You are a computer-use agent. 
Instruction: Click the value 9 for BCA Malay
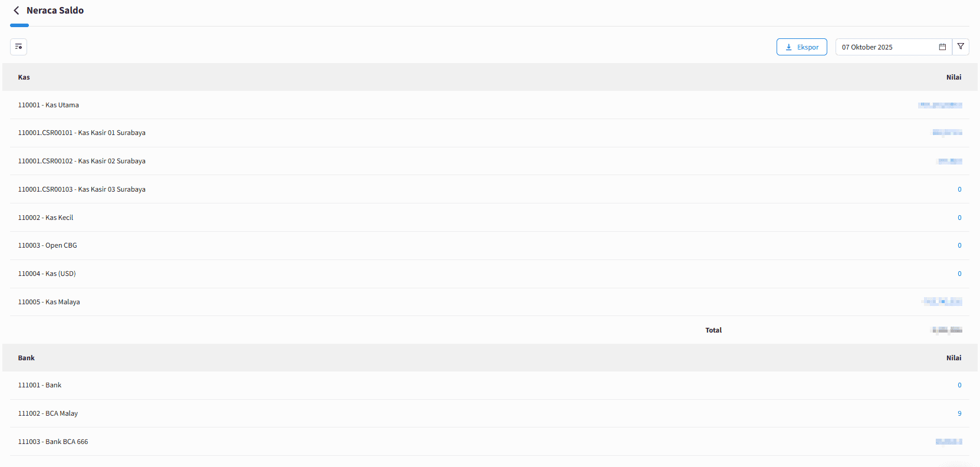[x=959, y=413]
